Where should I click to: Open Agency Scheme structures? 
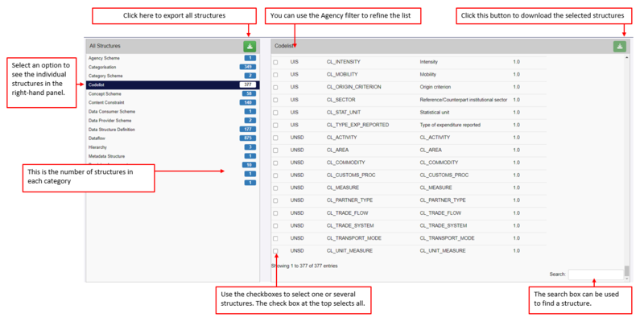[172, 58]
